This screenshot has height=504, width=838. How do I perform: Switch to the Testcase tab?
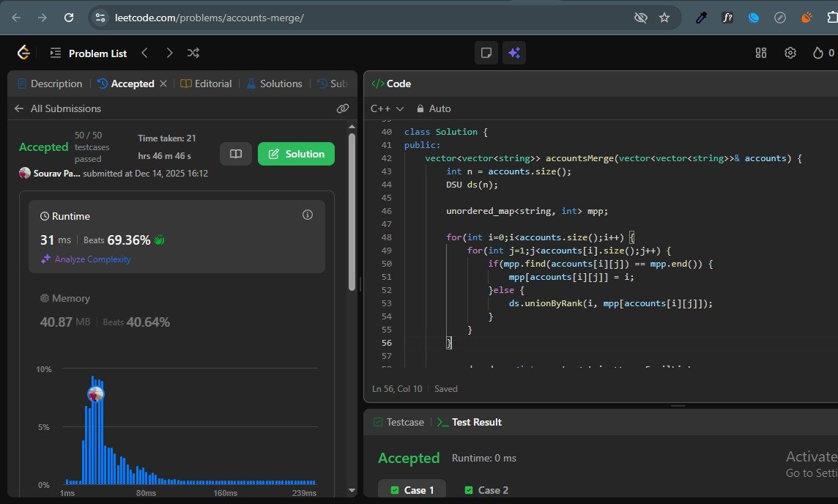click(398, 422)
